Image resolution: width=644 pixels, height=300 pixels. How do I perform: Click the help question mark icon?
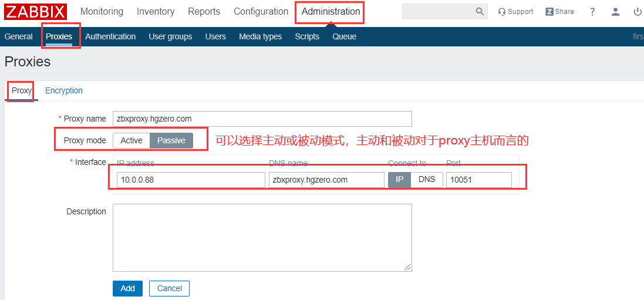click(x=592, y=12)
